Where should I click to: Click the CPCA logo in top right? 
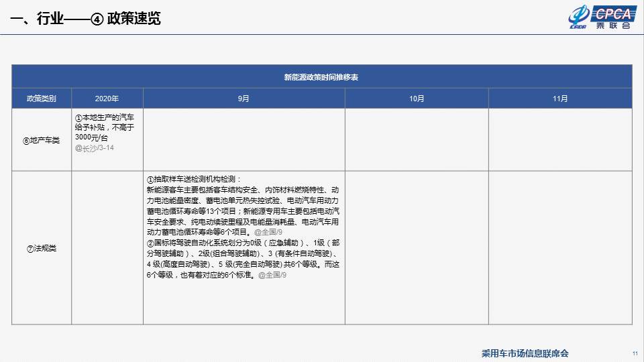(613, 17)
